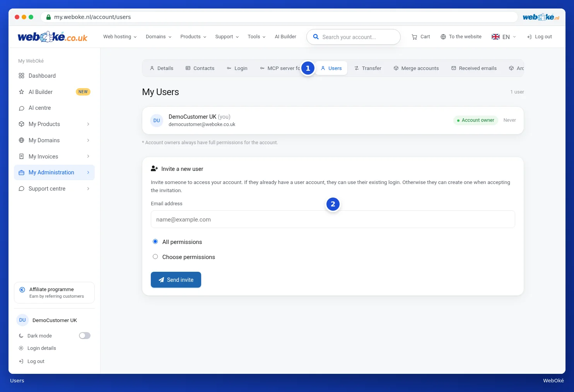This screenshot has width=574, height=392.
Task: Expand the My Invoices sidebar chevron
Action: click(x=88, y=157)
